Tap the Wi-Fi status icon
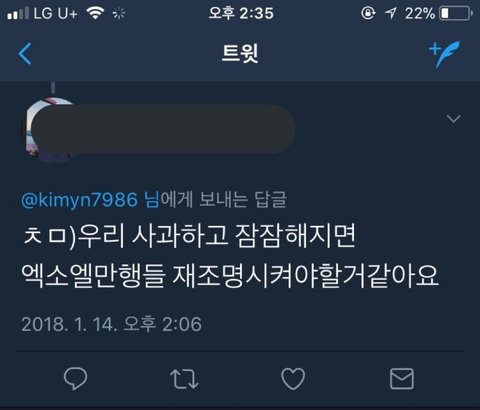480x410 pixels. click(x=95, y=13)
